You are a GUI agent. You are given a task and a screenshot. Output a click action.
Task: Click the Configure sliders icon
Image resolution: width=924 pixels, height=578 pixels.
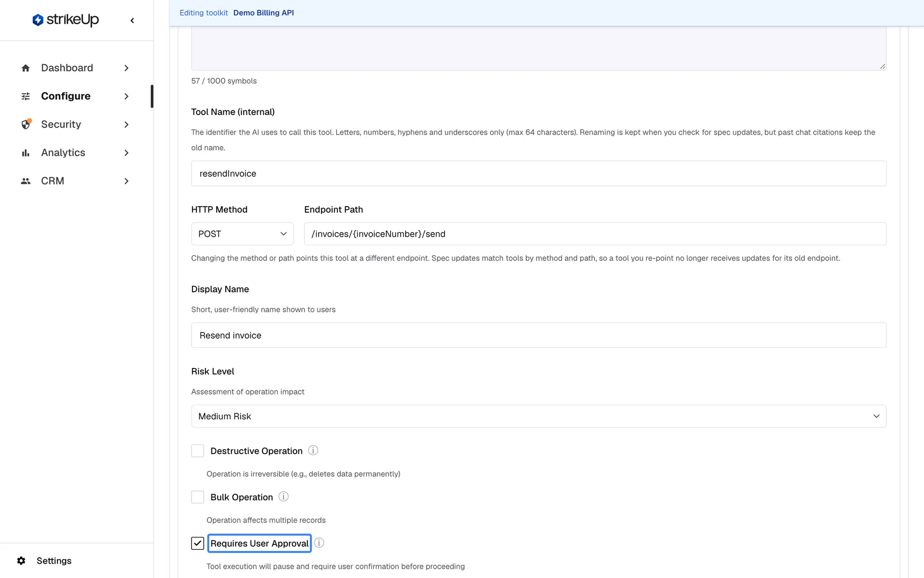tap(26, 96)
